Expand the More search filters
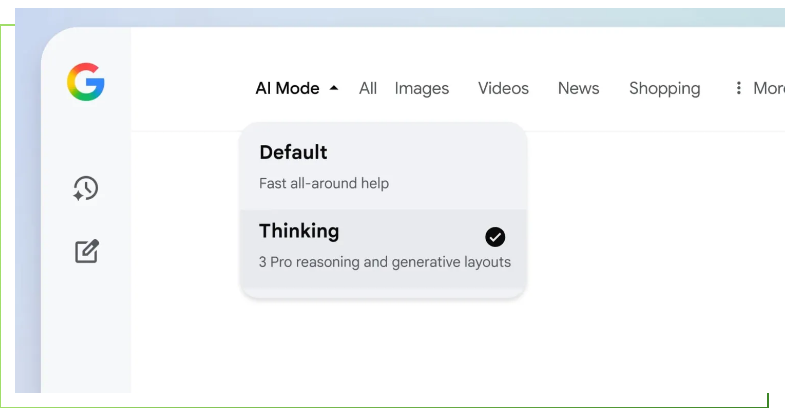Image resolution: width=800 pixels, height=408 pixels. point(768,88)
